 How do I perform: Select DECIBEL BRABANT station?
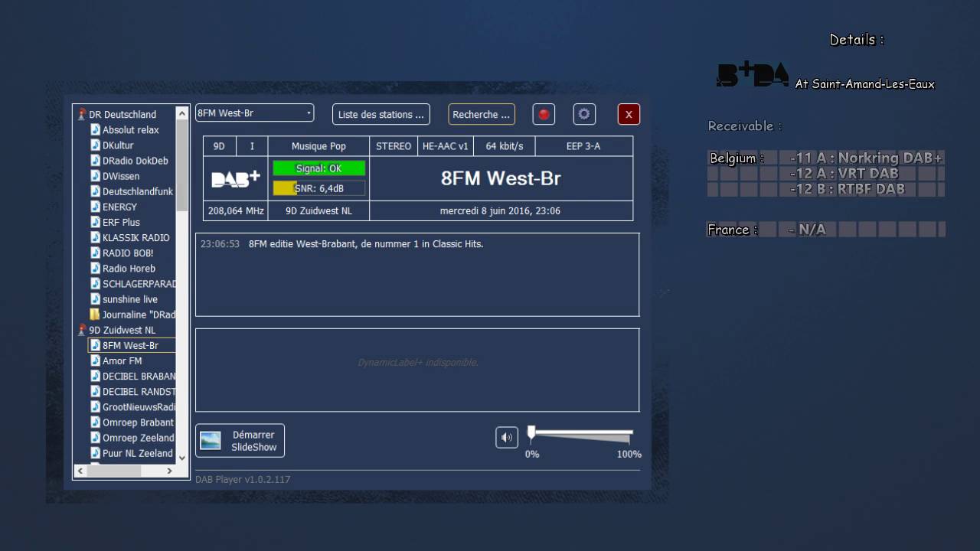click(x=139, y=376)
